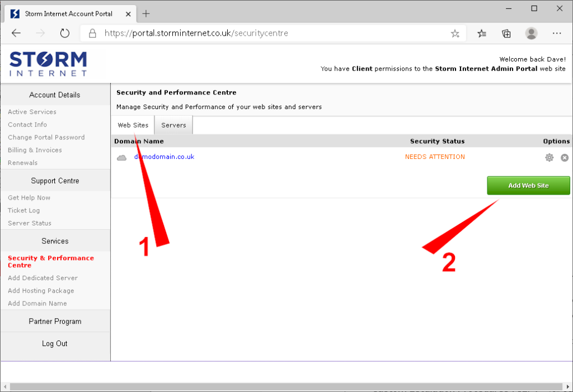The image size is (573, 392).
Task: Log Out of the portal
Action: tap(55, 343)
